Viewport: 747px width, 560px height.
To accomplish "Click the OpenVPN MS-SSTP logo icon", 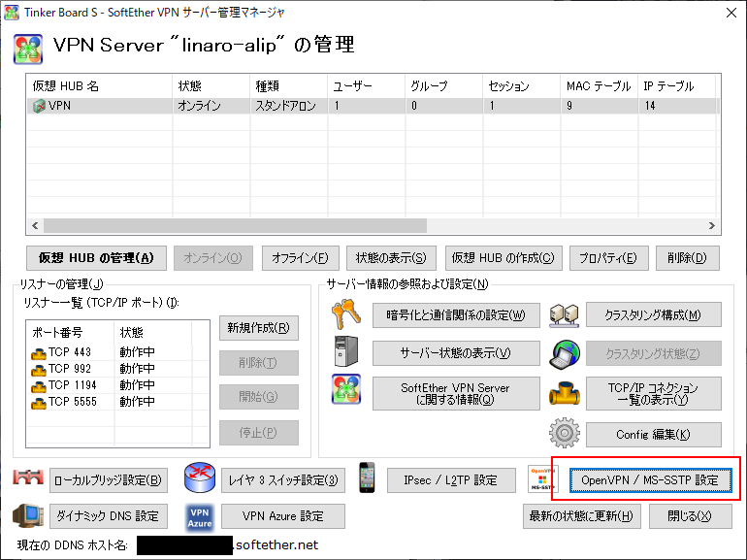I will coord(542,479).
